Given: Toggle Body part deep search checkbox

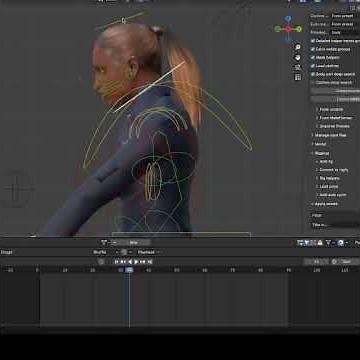Looking at the screenshot, I should coord(313,74).
